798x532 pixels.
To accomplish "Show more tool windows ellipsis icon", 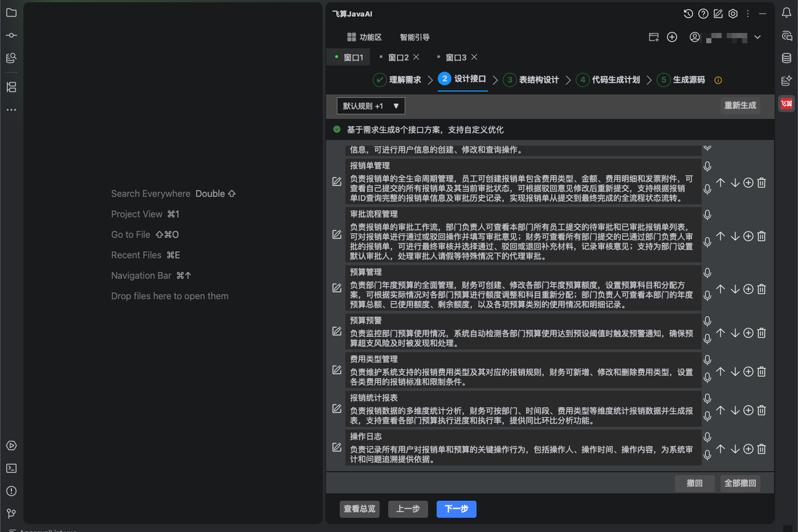I will tap(11, 110).
